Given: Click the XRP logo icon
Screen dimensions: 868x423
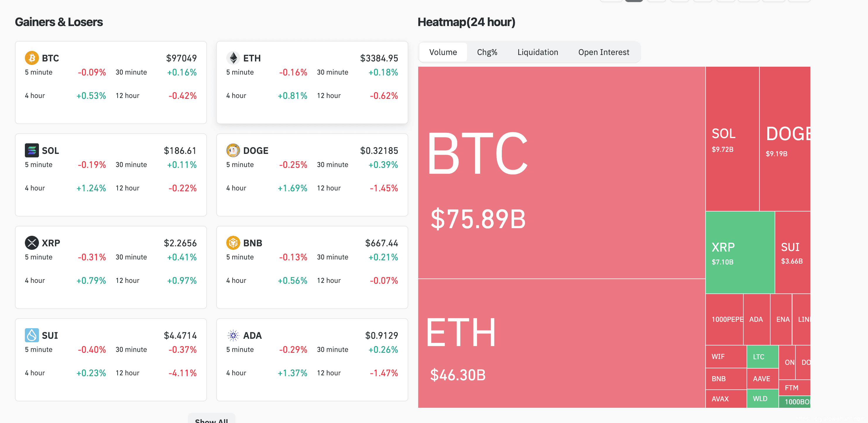Looking at the screenshot, I should 32,243.
